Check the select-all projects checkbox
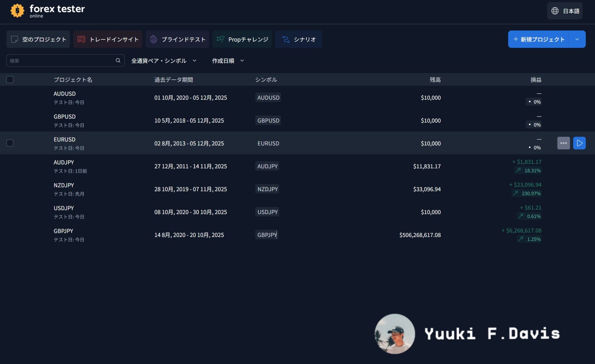595x364 pixels. (x=10, y=80)
